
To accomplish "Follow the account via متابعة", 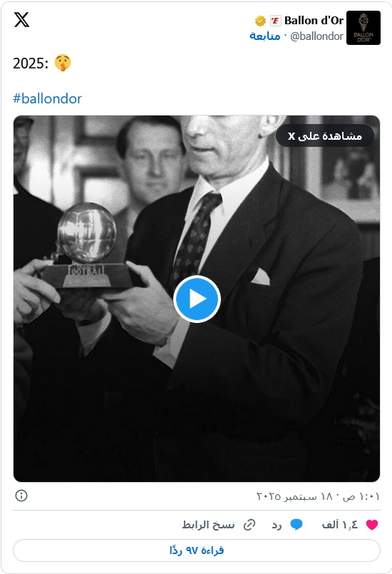I will click(265, 36).
